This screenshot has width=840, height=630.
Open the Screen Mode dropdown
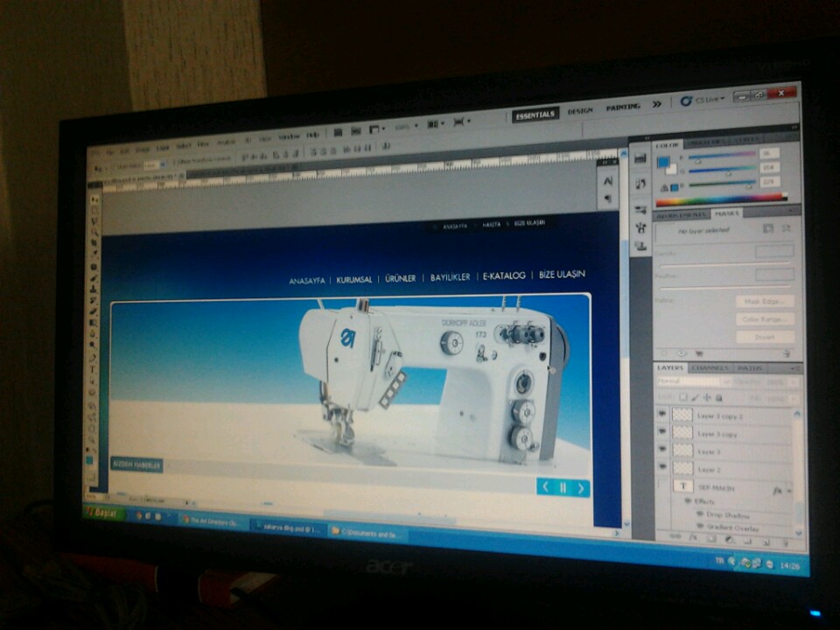pyautogui.click(x=462, y=122)
